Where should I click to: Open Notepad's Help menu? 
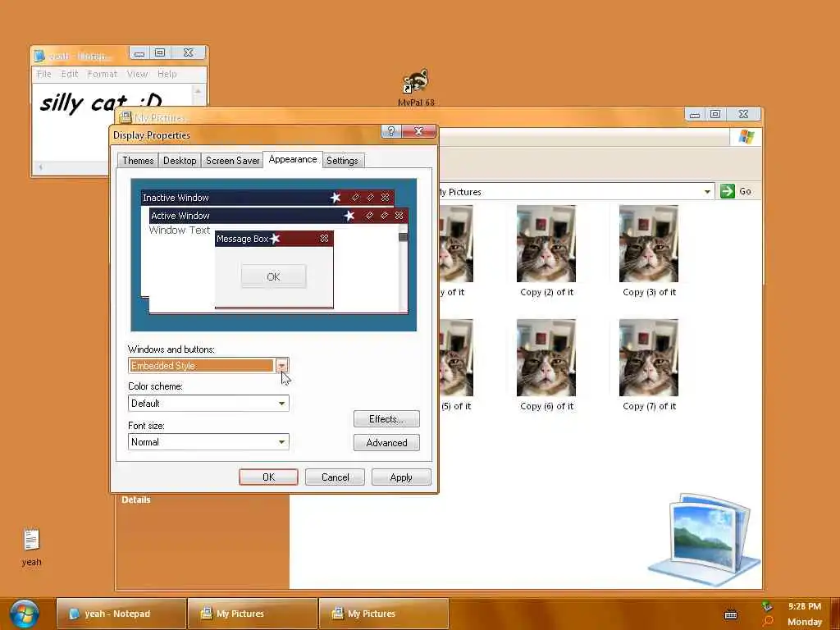pyautogui.click(x=167, y=74)
